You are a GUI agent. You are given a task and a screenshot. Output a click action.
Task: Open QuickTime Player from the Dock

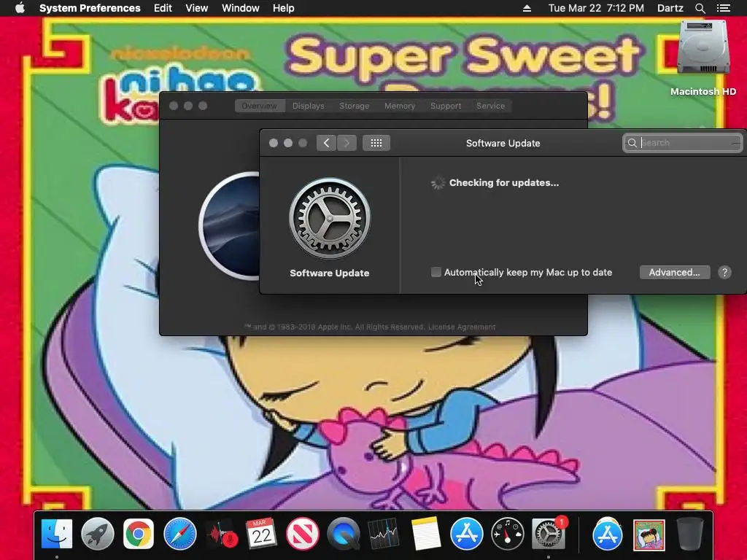[x=344, y=534]
